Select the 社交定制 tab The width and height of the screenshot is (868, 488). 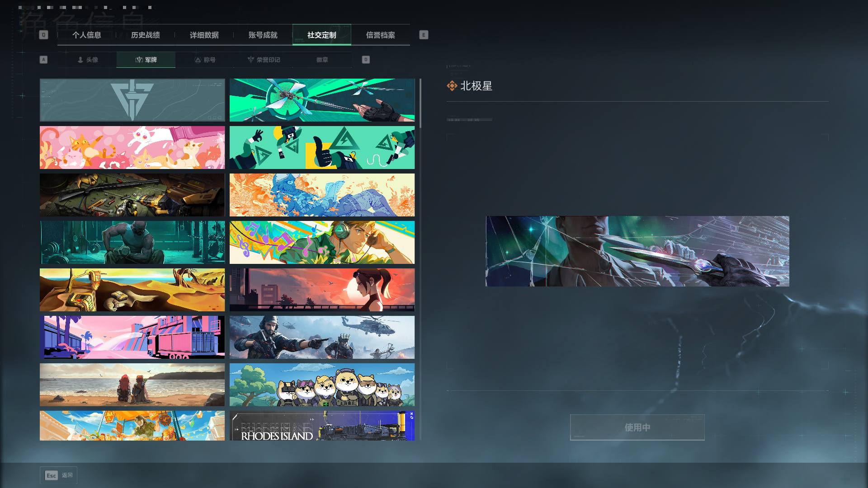322,35
